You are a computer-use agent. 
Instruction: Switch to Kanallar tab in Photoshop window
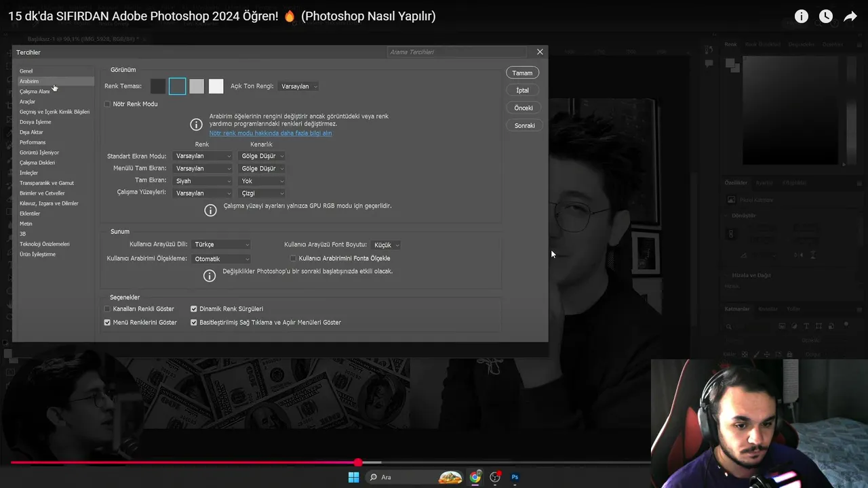(x=768, y=309)
